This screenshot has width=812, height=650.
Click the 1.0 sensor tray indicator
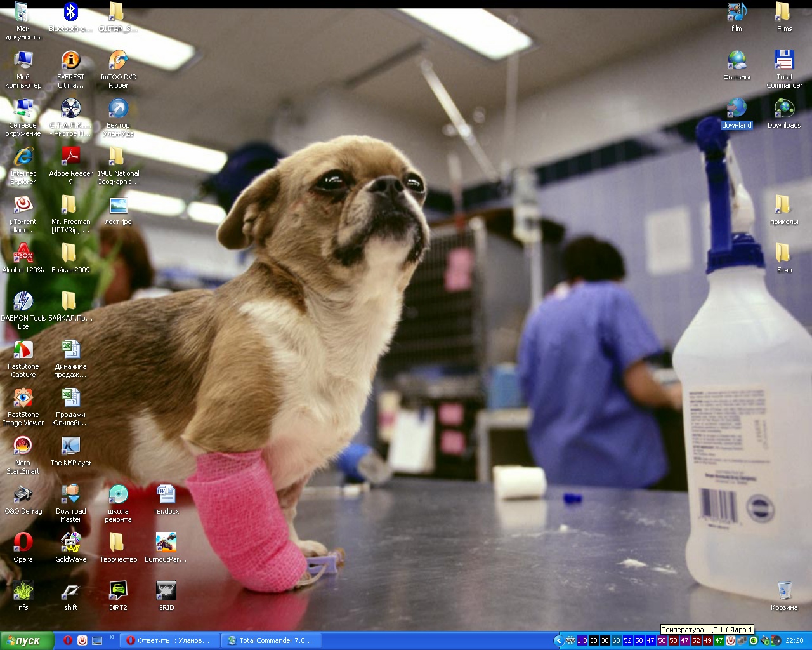(582, 640)
